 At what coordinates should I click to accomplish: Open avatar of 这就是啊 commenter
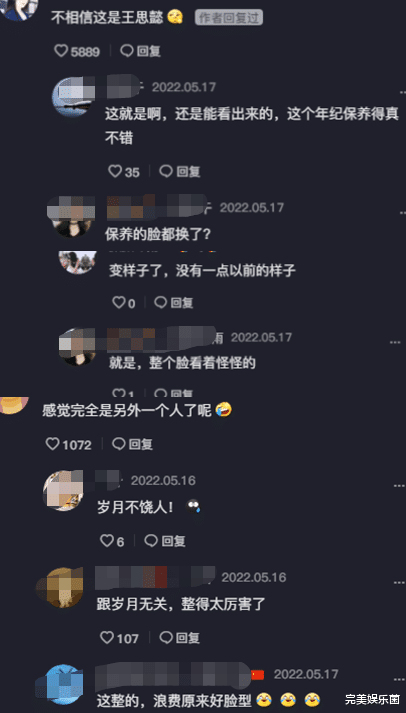click(73, 97)
